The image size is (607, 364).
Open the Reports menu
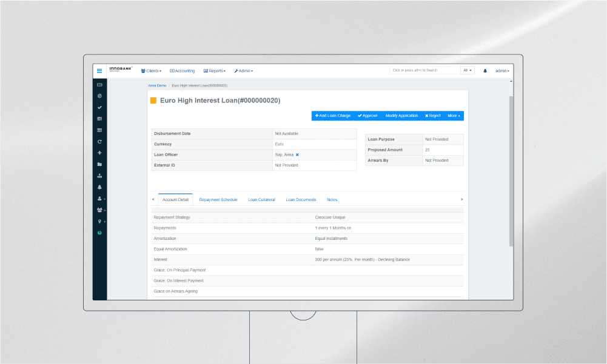(215, 71)
